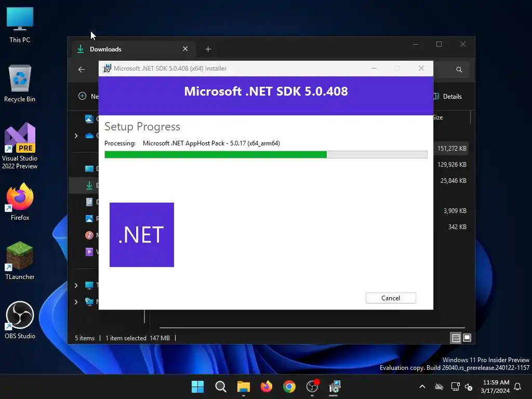Image resolution: width=532 pixels, height=399 pixels.
Task: Launch Firefox from desktop shortcut
Action: 20,202
